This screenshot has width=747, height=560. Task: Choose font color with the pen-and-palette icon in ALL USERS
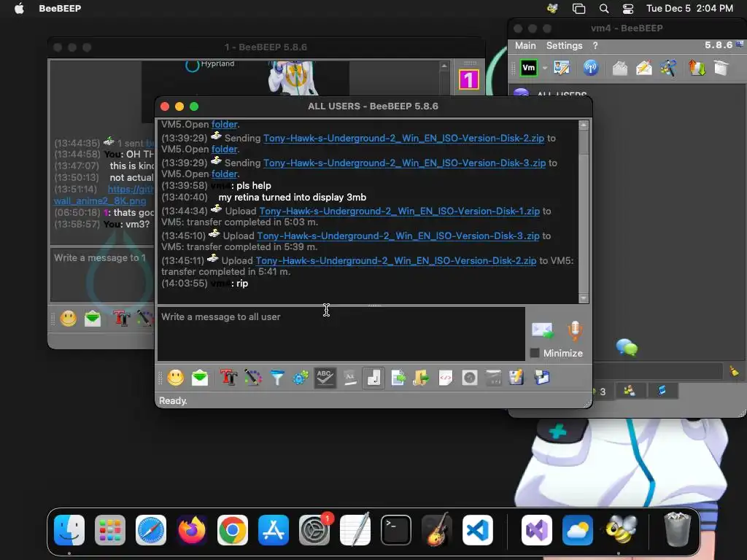253,378
